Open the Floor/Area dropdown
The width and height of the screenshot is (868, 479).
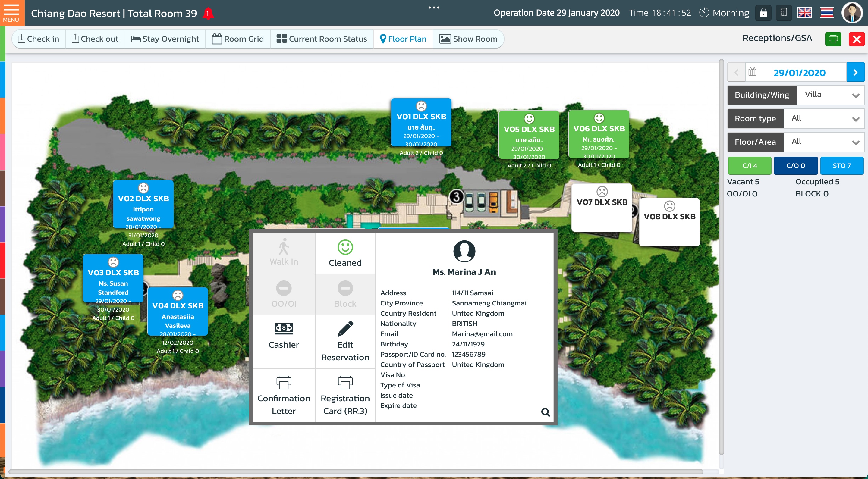tap(824, 142)
